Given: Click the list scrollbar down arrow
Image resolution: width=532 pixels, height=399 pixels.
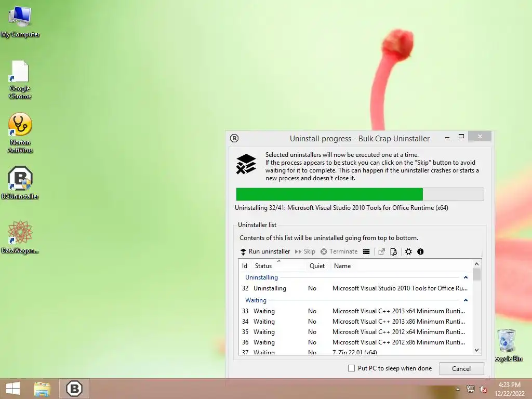Looking at the screenshot, I should (x=477, y=350).
